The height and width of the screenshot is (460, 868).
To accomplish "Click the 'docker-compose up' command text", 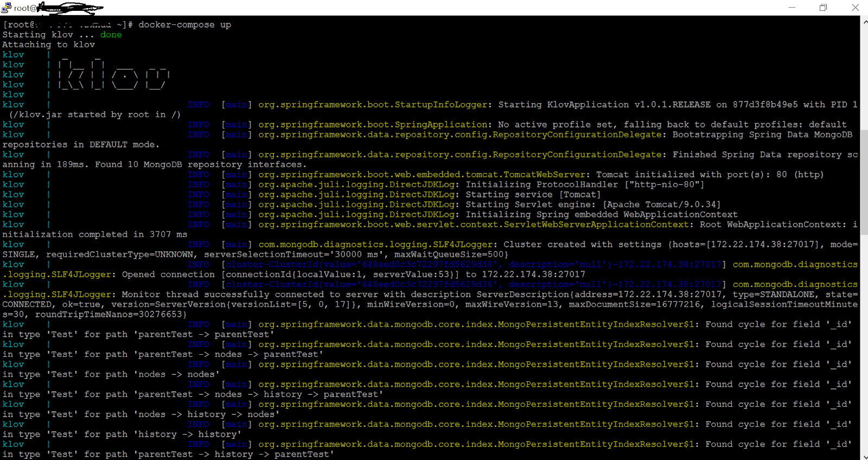I will [x=184, y=25].
